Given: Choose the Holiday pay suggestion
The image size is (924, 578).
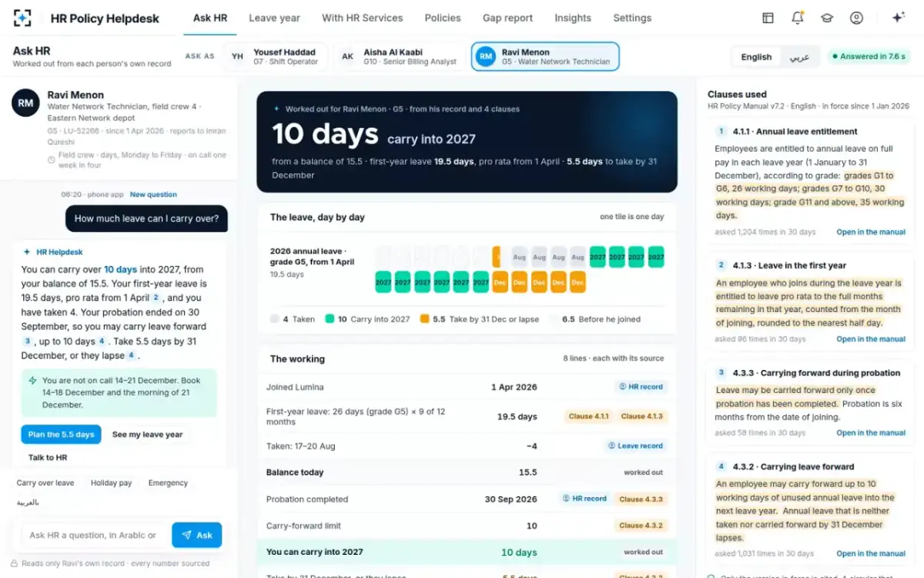Looking at the screenshot, I should [111, 483].
